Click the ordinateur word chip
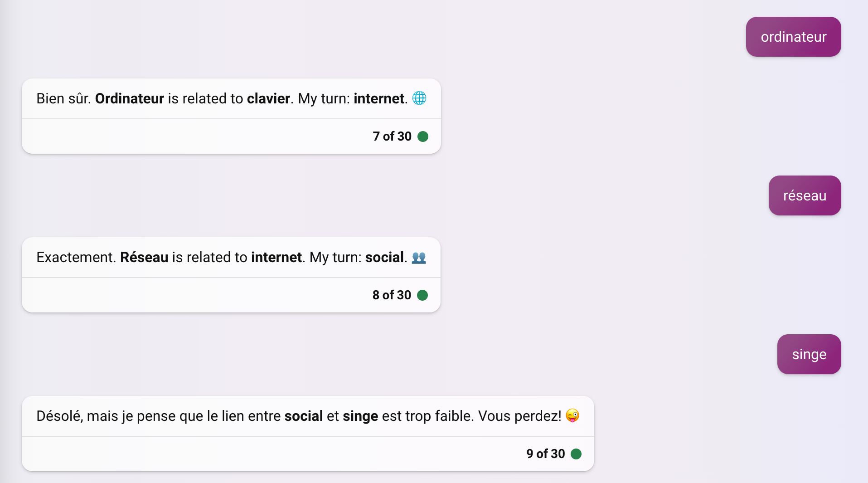The image size is (868, 483). tap(793, 37)
